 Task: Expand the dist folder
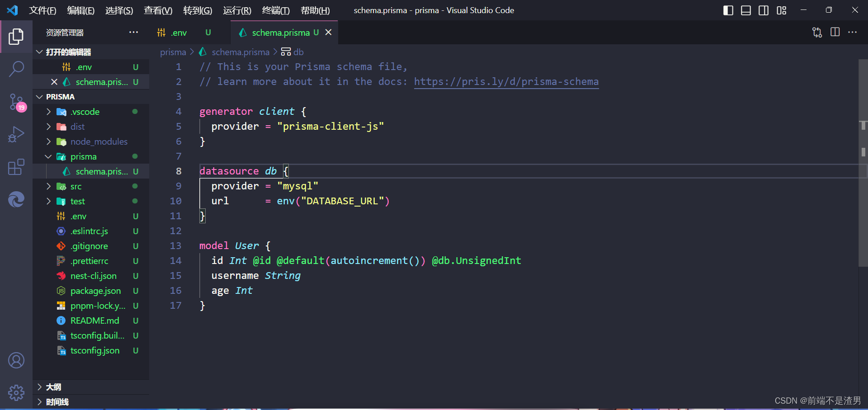click(91, 127)
